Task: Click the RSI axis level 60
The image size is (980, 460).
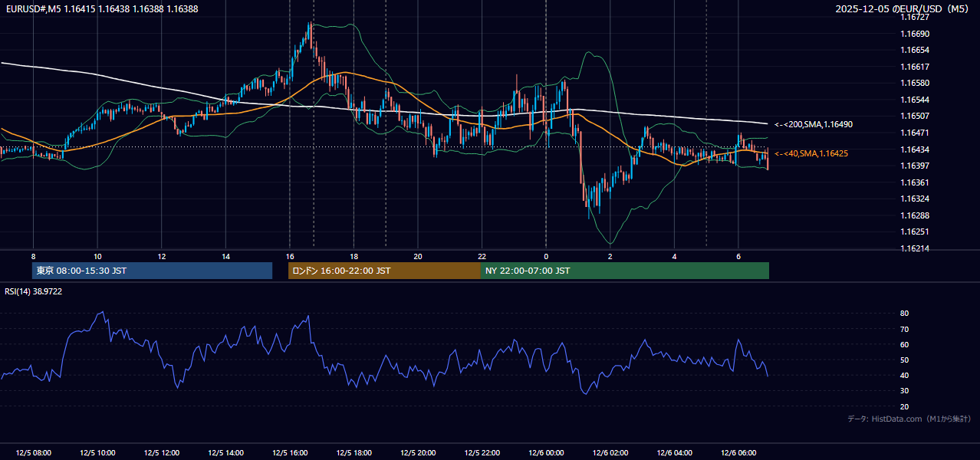Action: point(905,344)
